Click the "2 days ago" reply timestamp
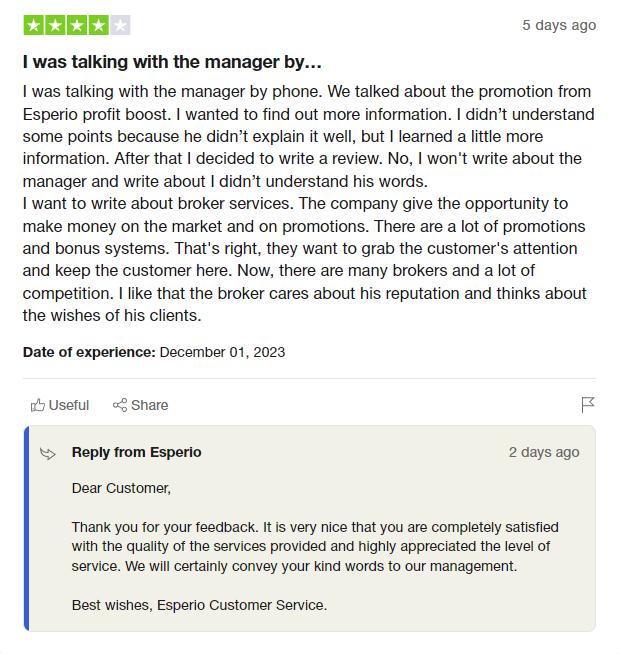This screenshot has height=654, width=619. (x=543, y=452)
